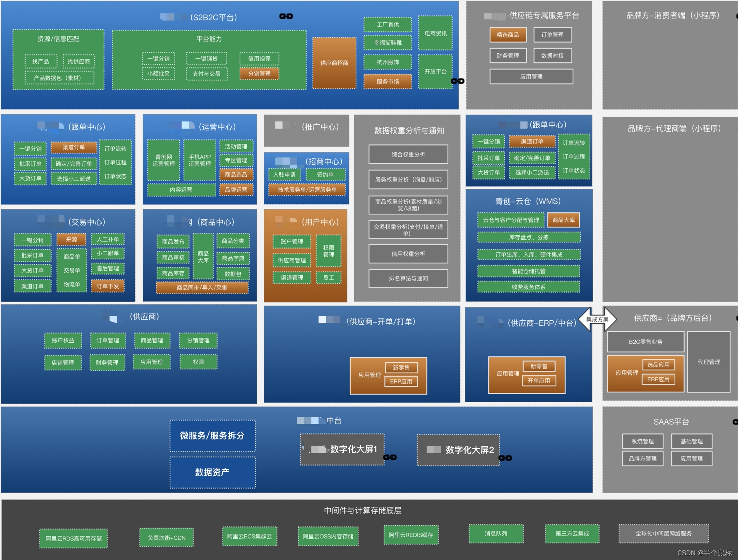Click the chain link icon beside S2B2C平台 title
This screenshot has height=560, width=738.
(x=286, y=16)
